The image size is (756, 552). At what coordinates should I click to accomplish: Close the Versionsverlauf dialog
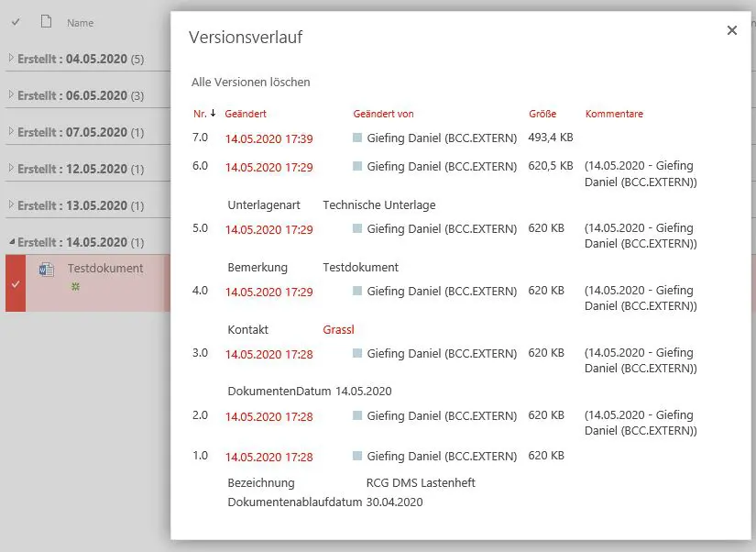pos(731,30)
